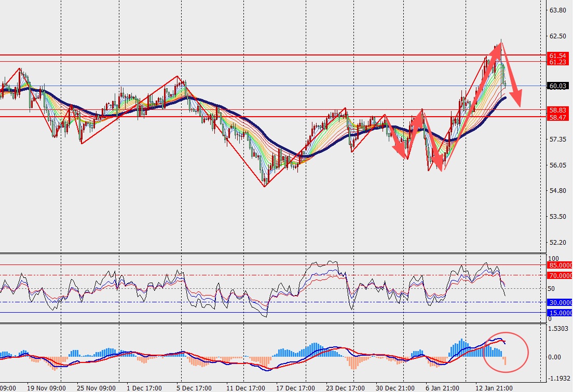The image size is (573, 392).
Task: Select the 61.23 resistance price label
Action: (x=557, y=62)
